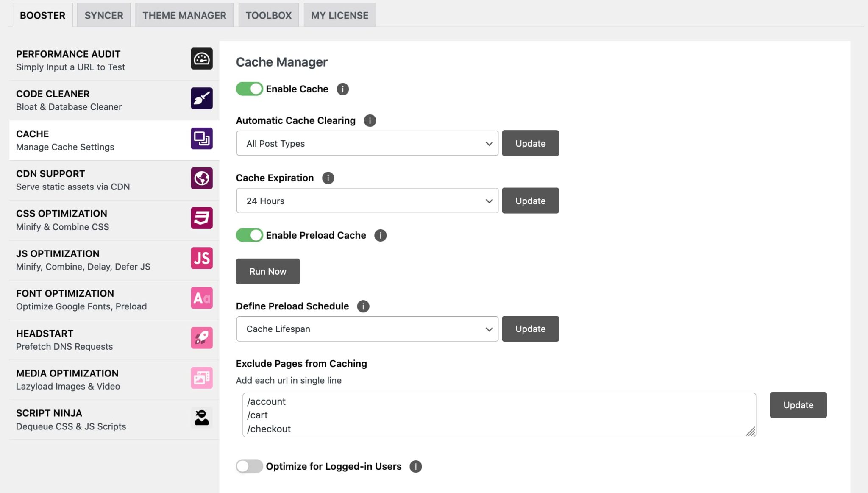Select the Code Cleaner broom icon
This screenshot has width=868, height=493.
(202, 98)
